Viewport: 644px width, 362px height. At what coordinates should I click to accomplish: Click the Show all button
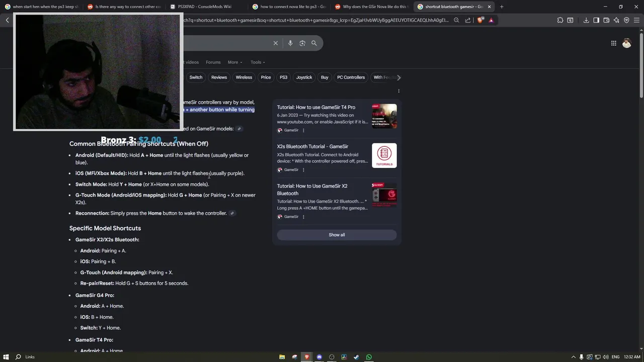click(x=337, y=235)
